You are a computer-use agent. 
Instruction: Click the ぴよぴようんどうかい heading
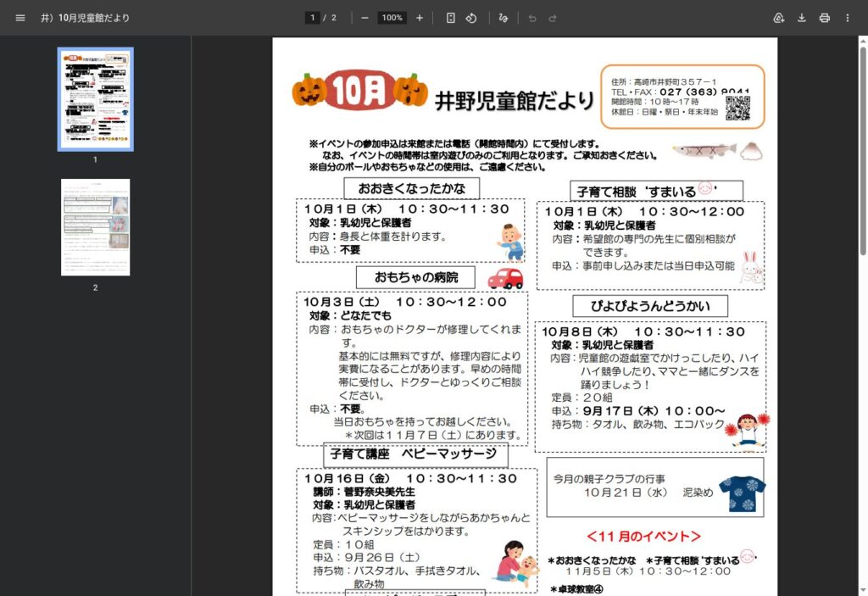pyautogui.click(x=650, y=306)
